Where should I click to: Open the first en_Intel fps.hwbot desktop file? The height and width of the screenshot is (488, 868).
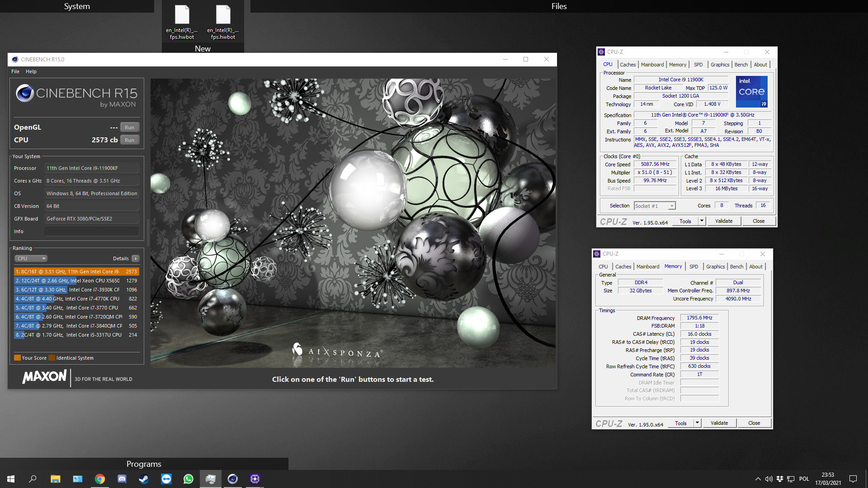pos(182,23)
